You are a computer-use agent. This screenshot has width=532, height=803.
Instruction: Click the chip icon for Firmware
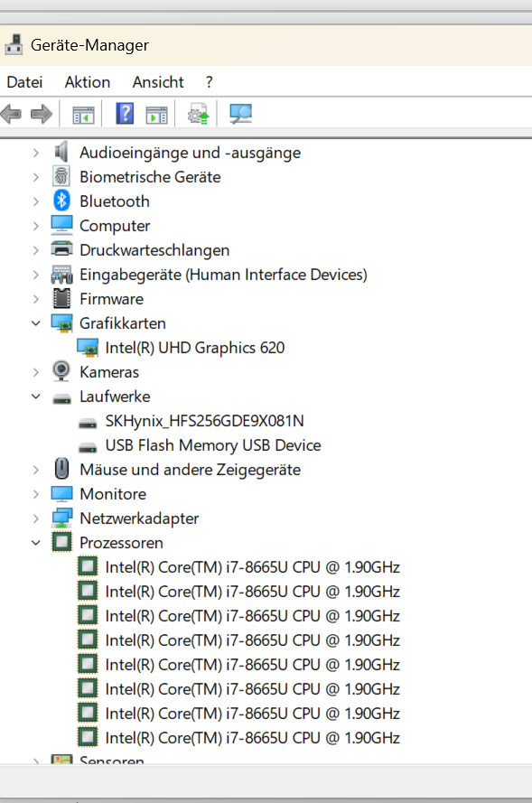61,299
